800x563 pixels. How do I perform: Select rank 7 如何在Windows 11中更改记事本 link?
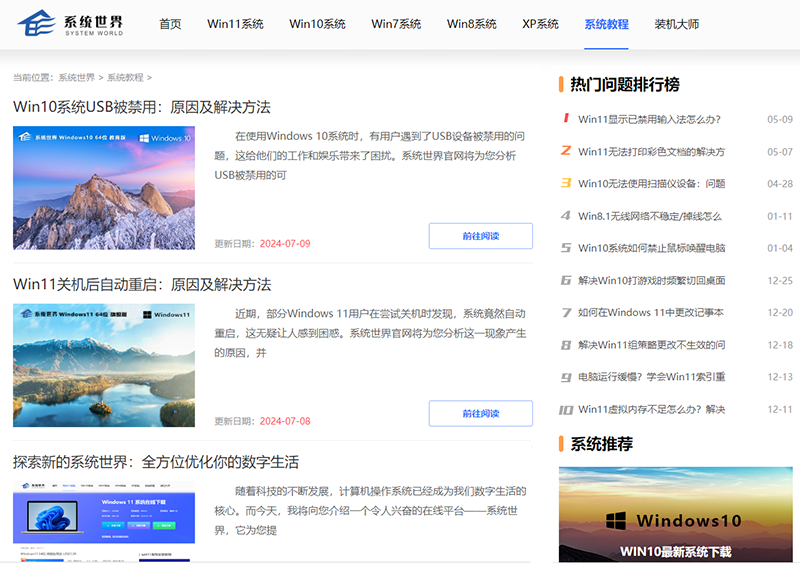[650, 312]
